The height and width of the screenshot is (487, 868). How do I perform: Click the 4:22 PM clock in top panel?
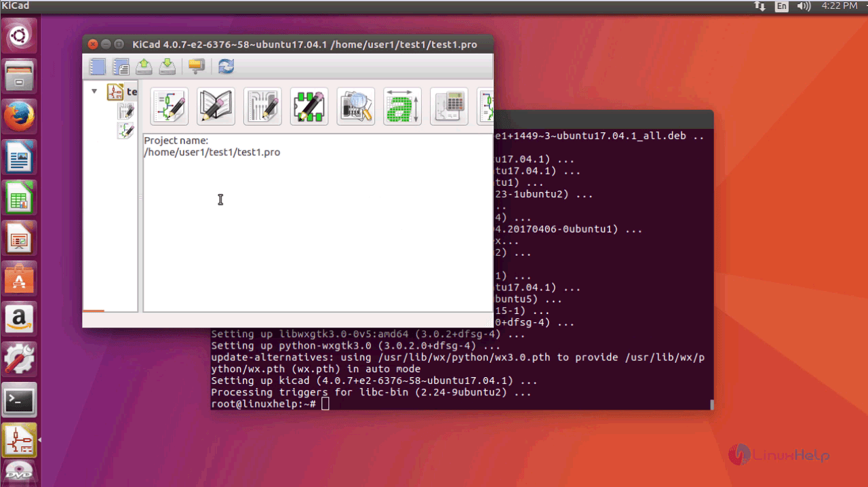click(x=840, y=6)
